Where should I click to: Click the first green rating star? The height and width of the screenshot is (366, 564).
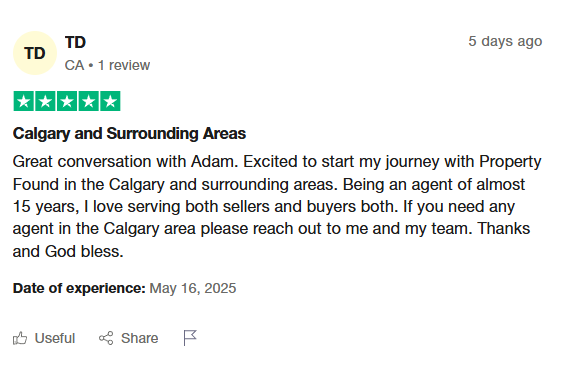(x=24, y=101)
